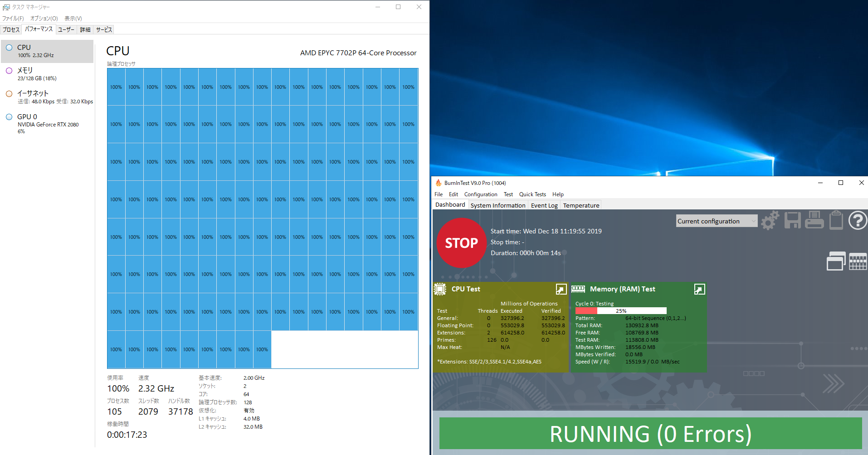Click the Extensions SSE list text
868x455 pixels.
pyautogui.click(x=489, y=362)
